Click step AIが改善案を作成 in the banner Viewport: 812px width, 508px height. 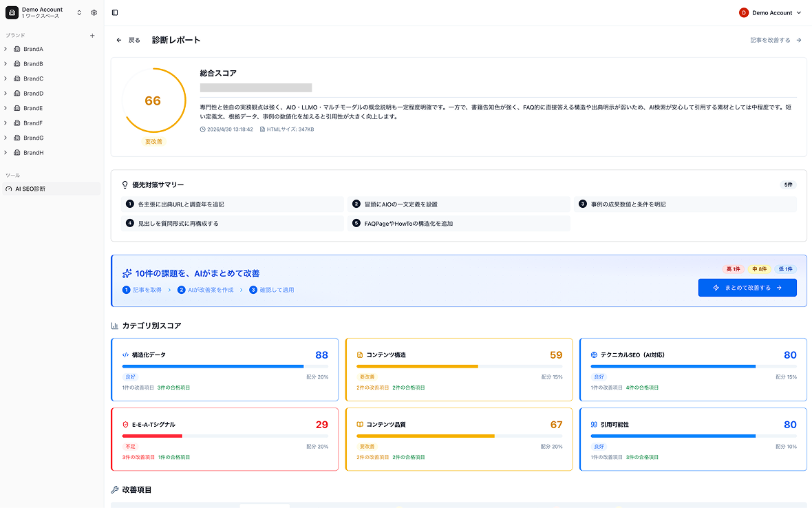tap(206, 290)
